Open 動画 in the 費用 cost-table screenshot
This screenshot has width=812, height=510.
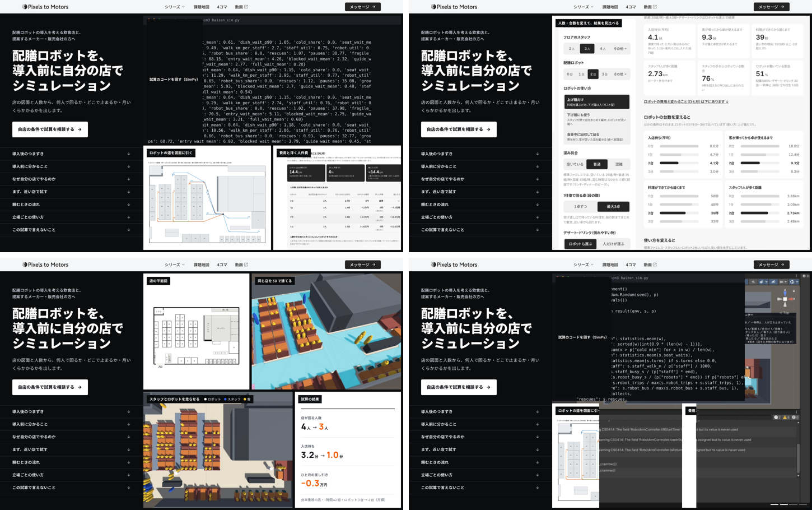click(x=241, y=7)
